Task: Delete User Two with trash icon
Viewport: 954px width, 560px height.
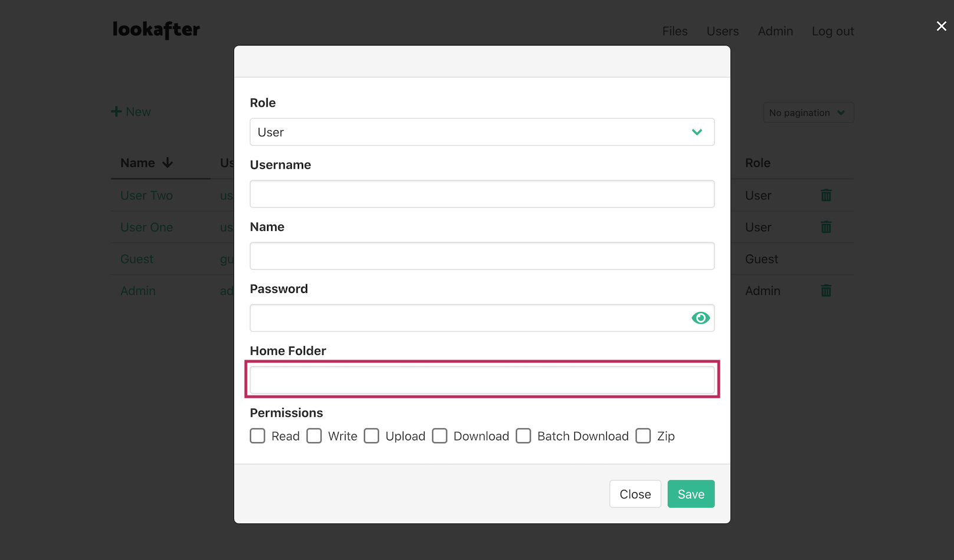Action: [825, 195]
